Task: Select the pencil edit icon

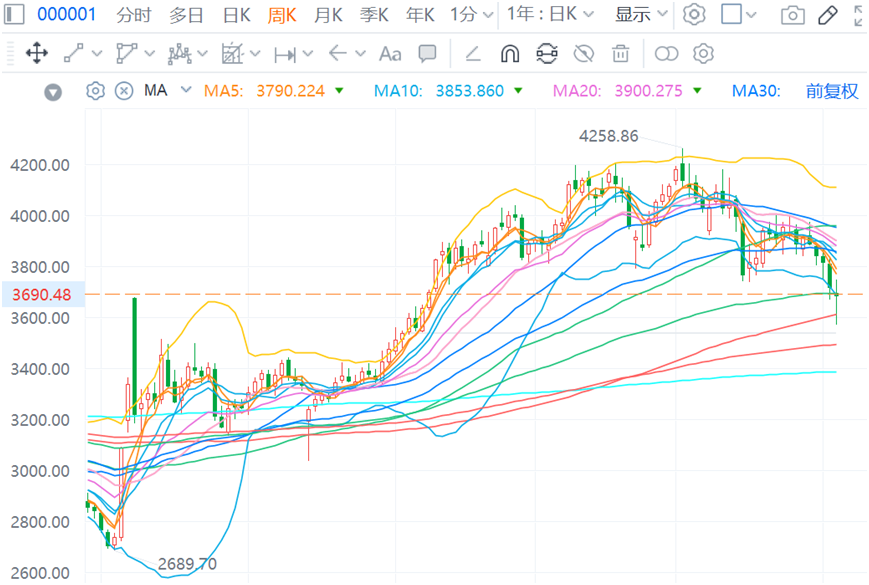Action: coord(827,15)
